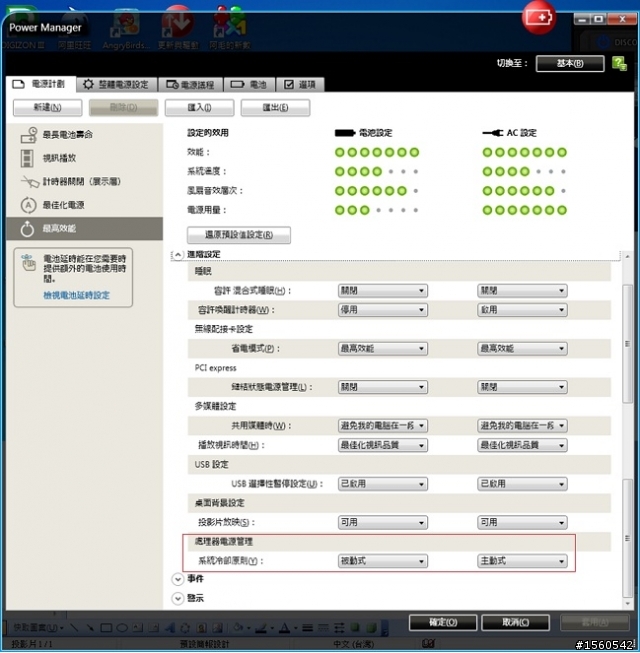Open the 檢視電池延時設定 link

(77, 295)
